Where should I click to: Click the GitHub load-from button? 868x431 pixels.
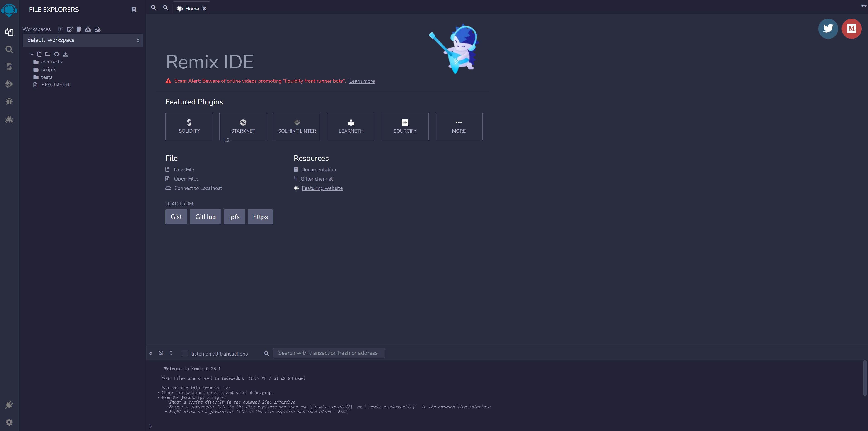tap(205, 217)
